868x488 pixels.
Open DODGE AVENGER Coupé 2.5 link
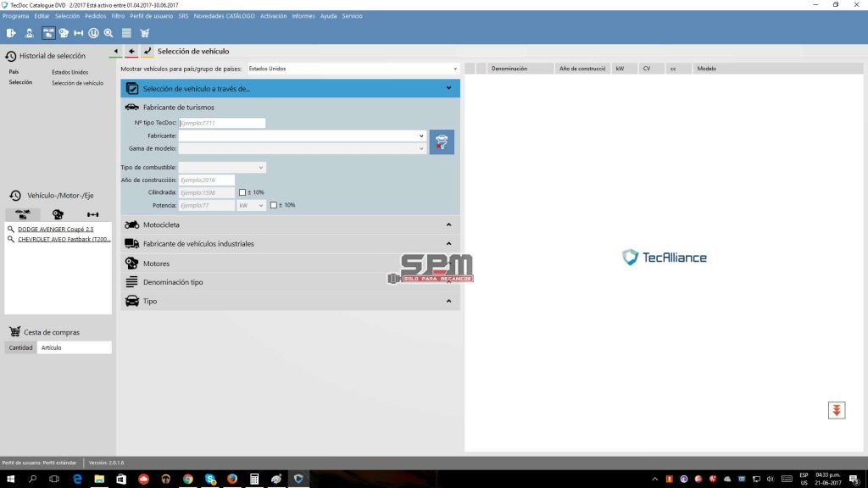click(55, 229)
